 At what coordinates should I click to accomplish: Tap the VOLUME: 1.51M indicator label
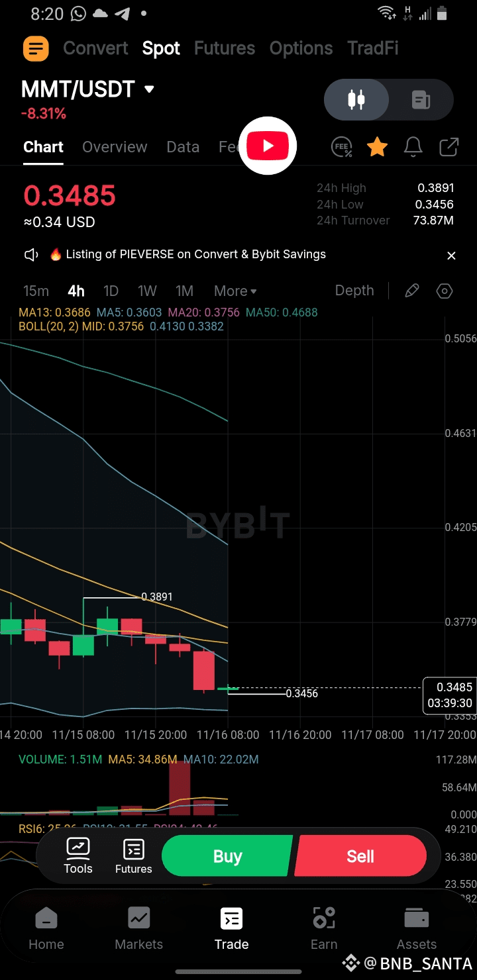tap(60, 759)
